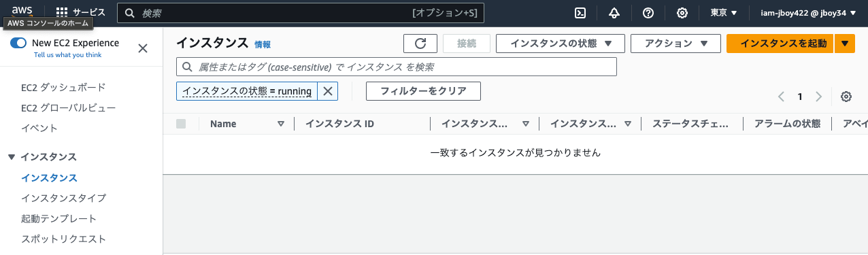This screenshot has width=868, height=255.
Task: Click the instance type column sort arrow
Action: tap(628, 124)
